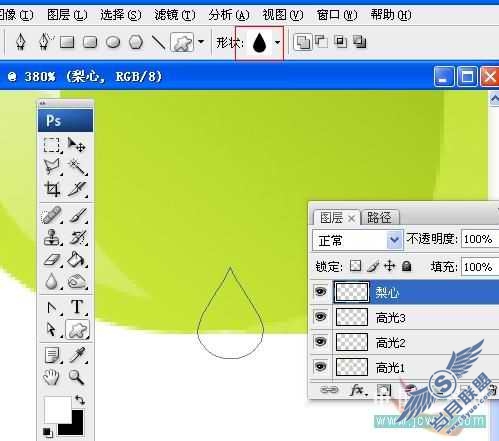Click the fx layer style button
The height and width of the screenshot is (441, 499).
click(358, 389)
